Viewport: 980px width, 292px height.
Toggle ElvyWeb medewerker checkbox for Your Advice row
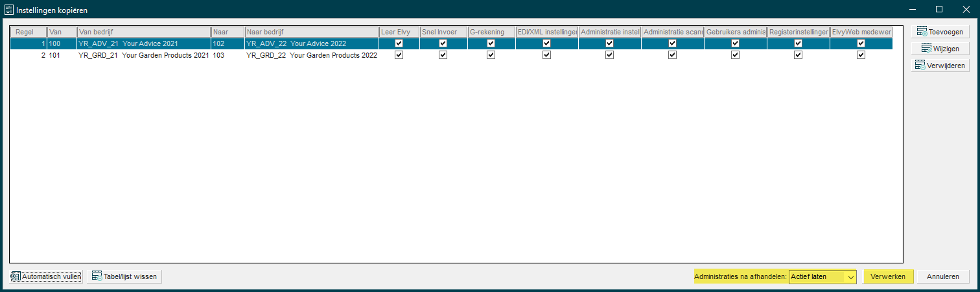click(861, 43)
